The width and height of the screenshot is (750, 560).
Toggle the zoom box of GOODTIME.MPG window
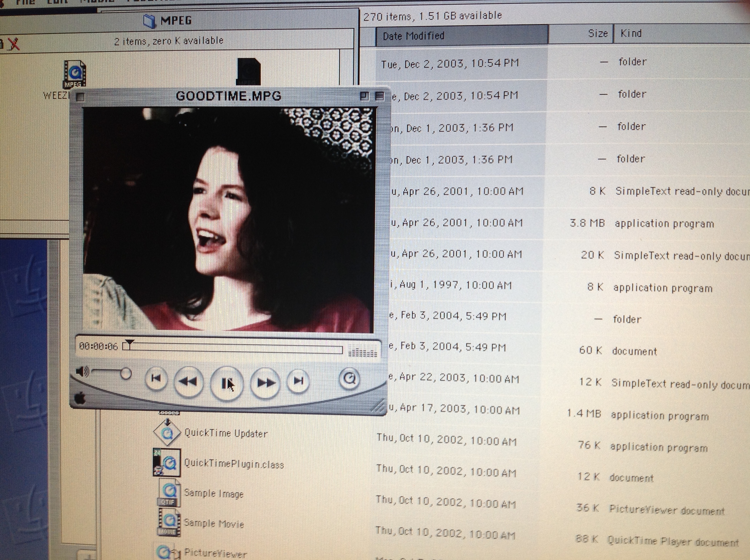coord(365,96)
